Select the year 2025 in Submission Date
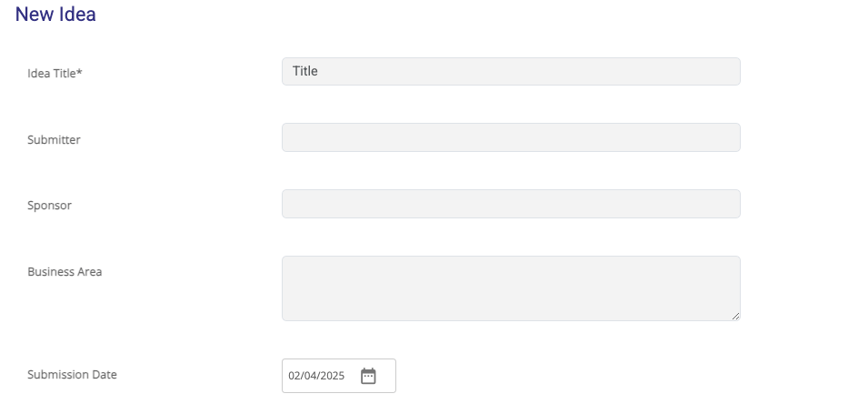 (333, 376)
